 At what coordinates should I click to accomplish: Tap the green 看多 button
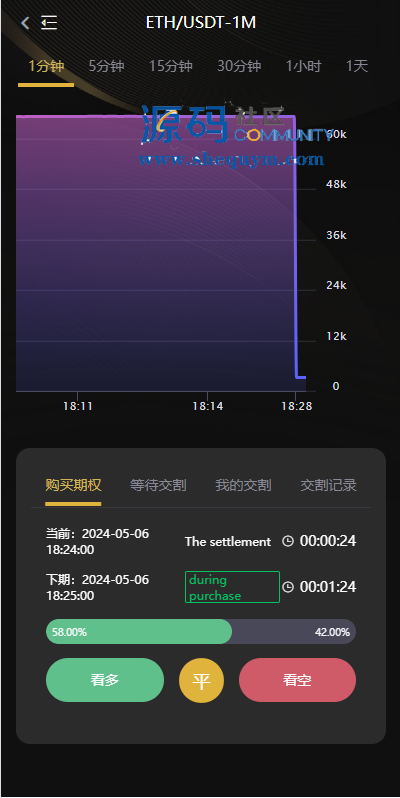click(x=105, y=680)
